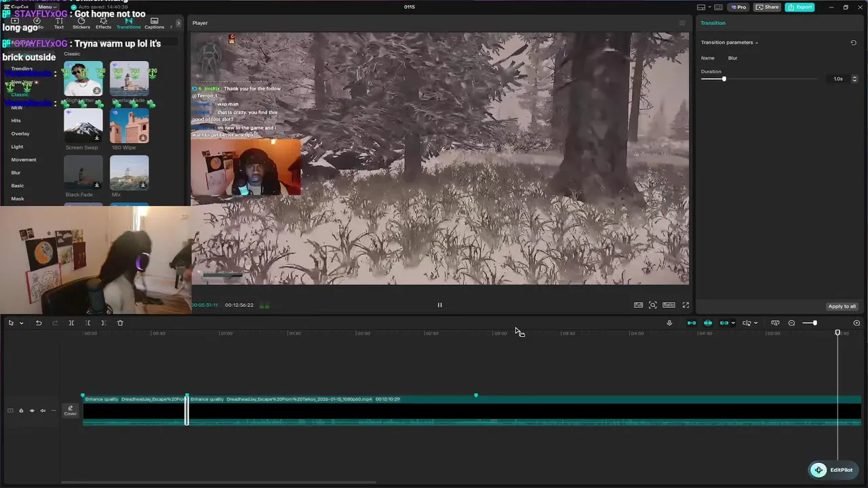The height and width of the screenshot is (488, 868).
Task: Open the linkage options dropdown arrow
Action: pos(733,323)
